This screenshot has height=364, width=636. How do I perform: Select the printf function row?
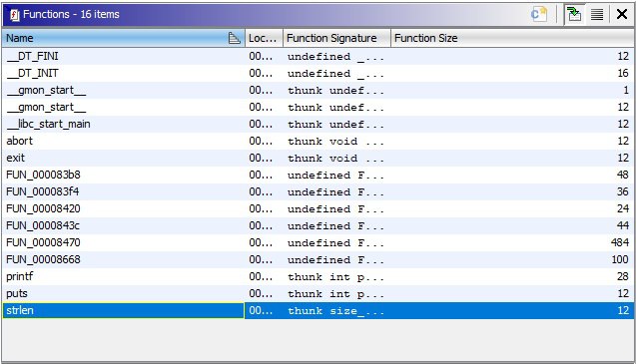click(318, 276)
